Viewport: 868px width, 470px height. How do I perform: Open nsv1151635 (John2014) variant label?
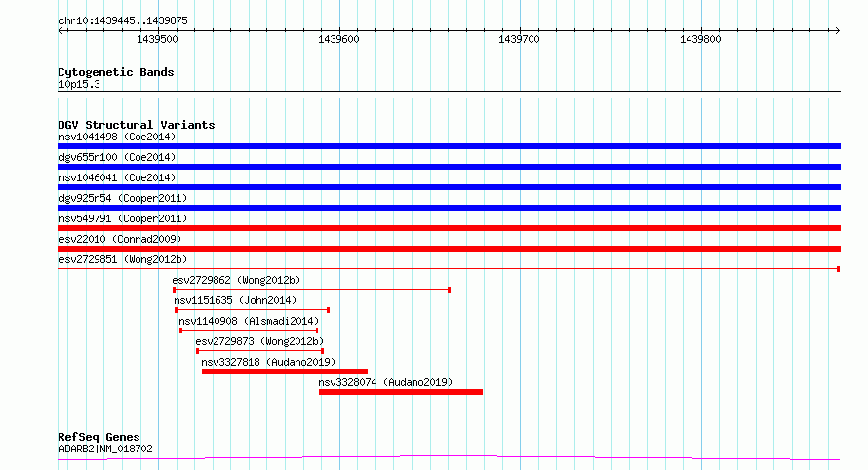(235, 300)
